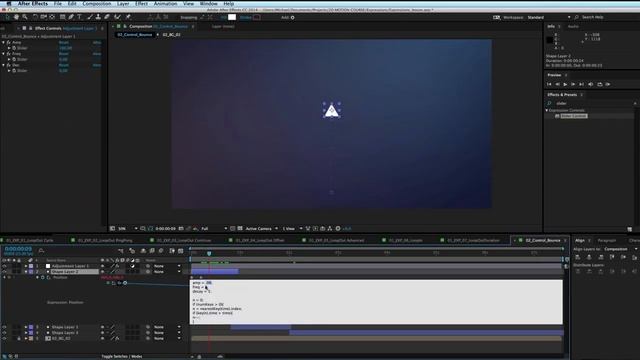Viewport: 640px width, 360px height.
Task: Select the Puppet Pin tool
Action: 128,17
